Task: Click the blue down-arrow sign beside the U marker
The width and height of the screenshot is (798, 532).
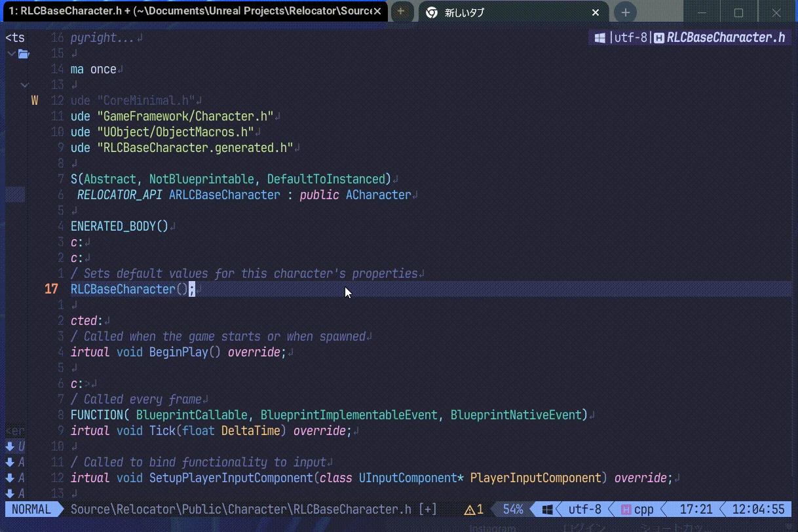Action: 9,446
